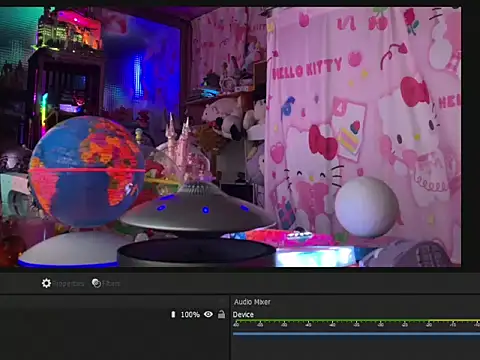
Task: Click the webcam preview canvas
Action: pyautogui.click(x=230, y=137)
